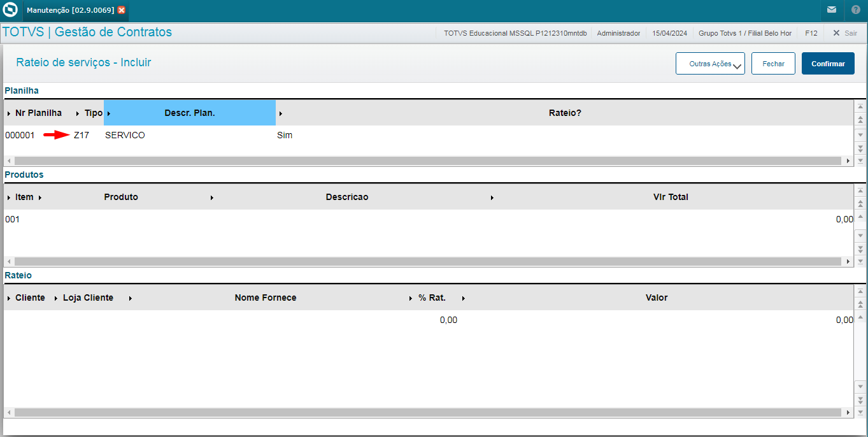The image size is (868, 437).
Task: Jump to last row in Rateio grid
Action: [860, 413]
